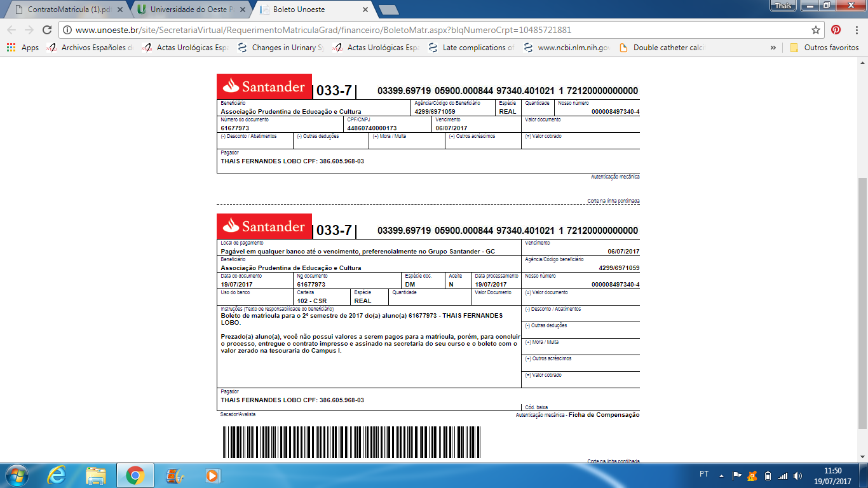Expand the hidden bookmarks overflow chevron

(773, 48)
